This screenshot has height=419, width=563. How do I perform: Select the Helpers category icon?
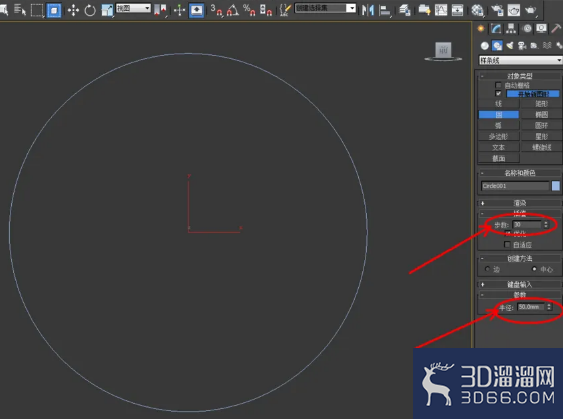pyautogui.click(x=534, y=46)
